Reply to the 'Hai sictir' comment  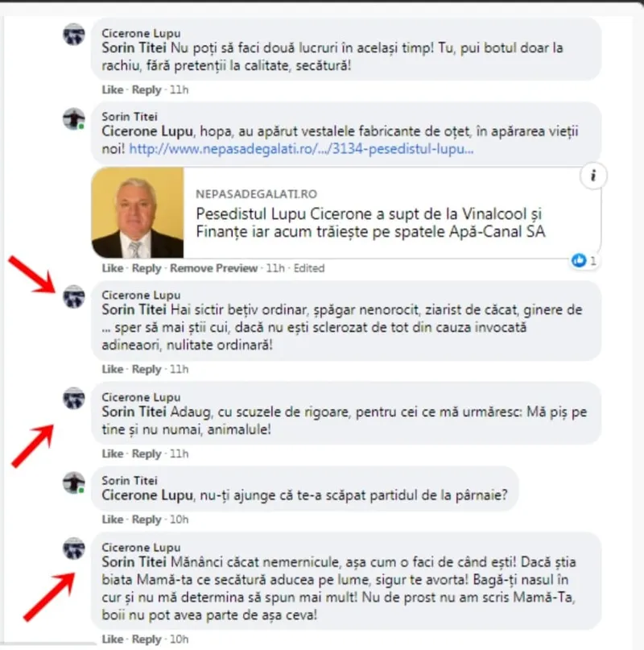pos(147,370)
